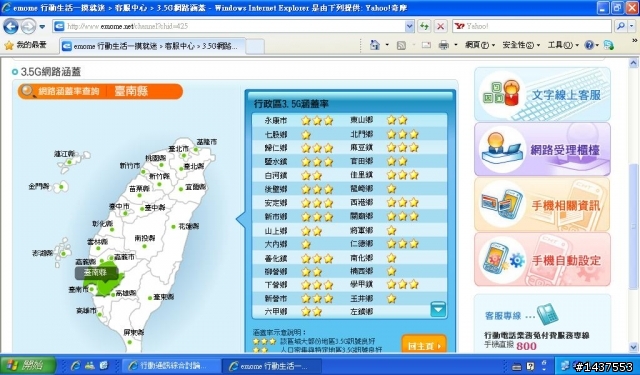Open the recent pages dropdown arrow

42,27
